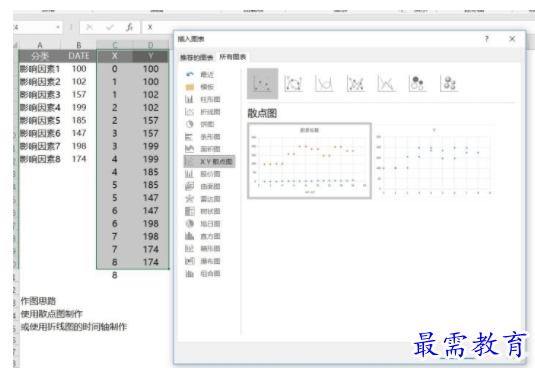Screen dimensions: 535x376
Task: Pick the first scatter chart preview thumbnail
Action: point(309,161)
